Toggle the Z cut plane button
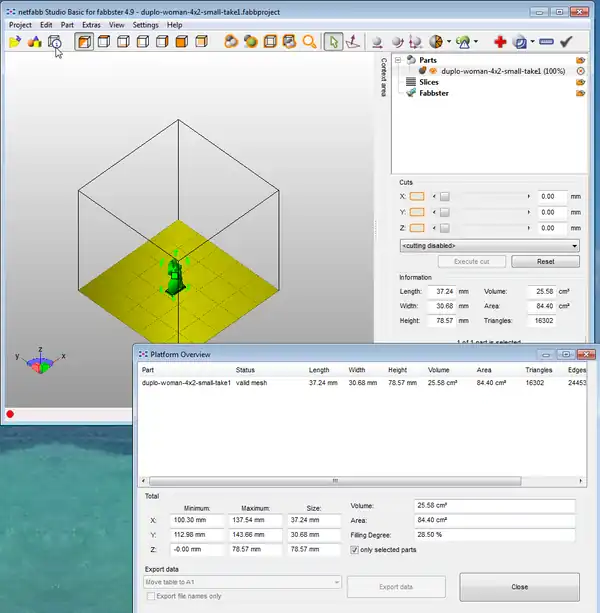Viewport: 600px width, 613px height. click(x=417, y=229)
